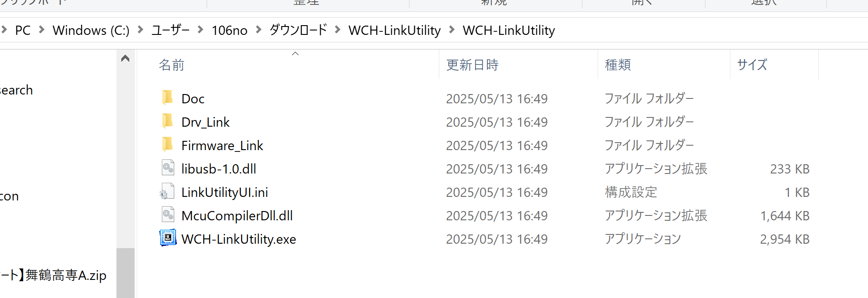This screenshot has height=298, width=868.
Task: Click the 種類 column header
Action: 617,65
